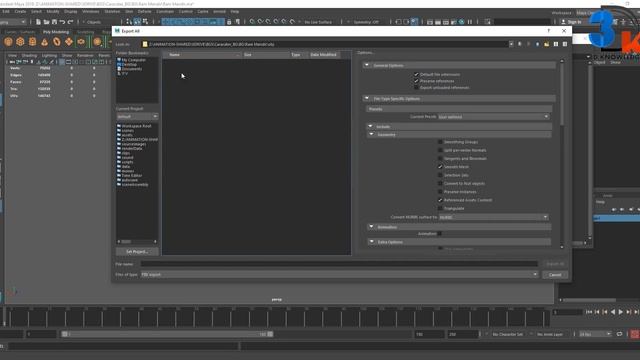Collapse the General Options section
Screen dimensions: 640x360
367,65
